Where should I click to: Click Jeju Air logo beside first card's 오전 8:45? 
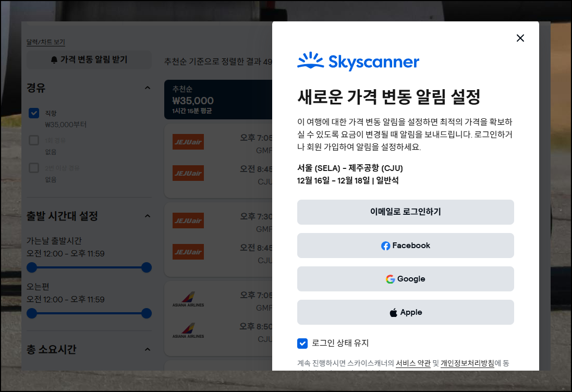point(188,173)
